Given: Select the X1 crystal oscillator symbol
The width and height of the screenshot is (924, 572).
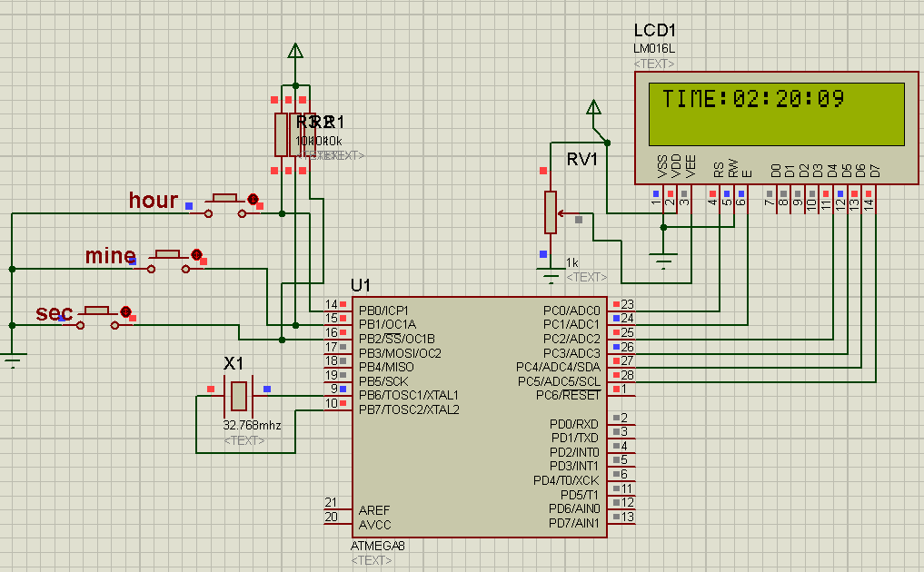Looking at the screenshot, I should tap(238, 396).
